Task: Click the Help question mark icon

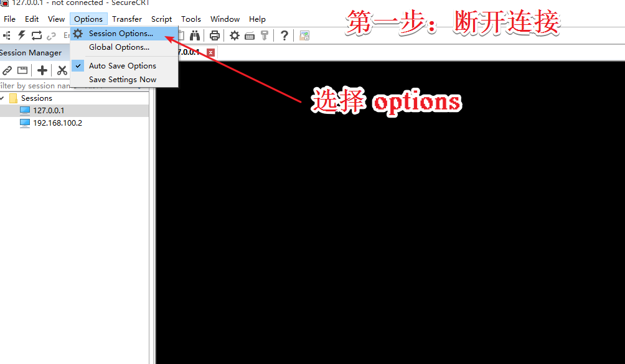Action: click(284, 35)
